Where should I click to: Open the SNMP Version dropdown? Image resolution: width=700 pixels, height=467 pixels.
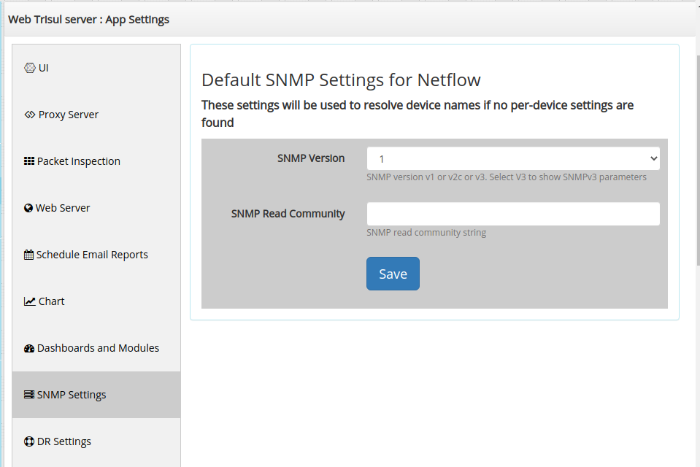(x=513, y=158)
